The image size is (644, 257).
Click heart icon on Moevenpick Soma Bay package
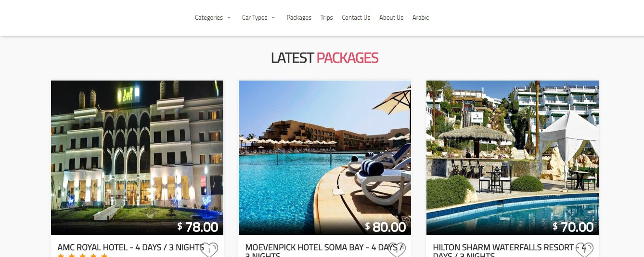(397, 250)
